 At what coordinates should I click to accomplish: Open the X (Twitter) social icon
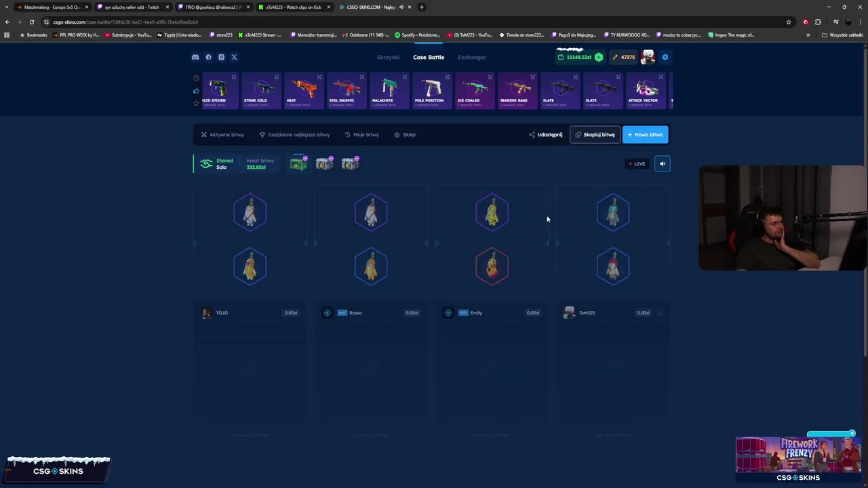234,57
